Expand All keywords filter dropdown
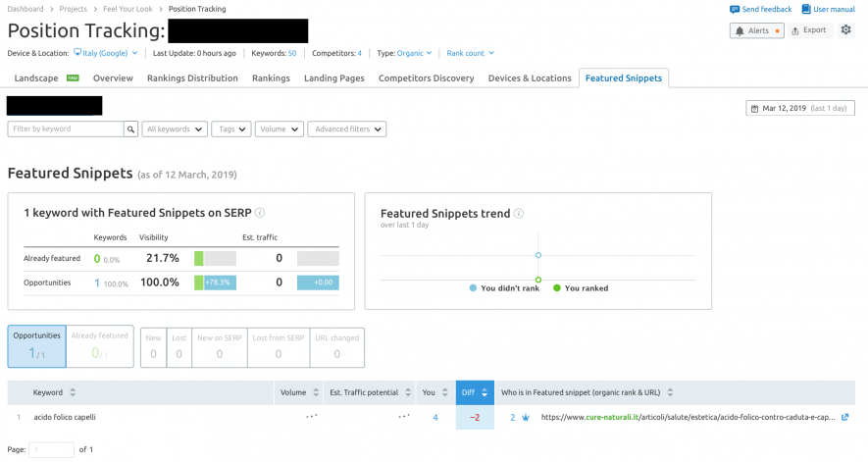 pyautogui.click(x=175, y=129)
